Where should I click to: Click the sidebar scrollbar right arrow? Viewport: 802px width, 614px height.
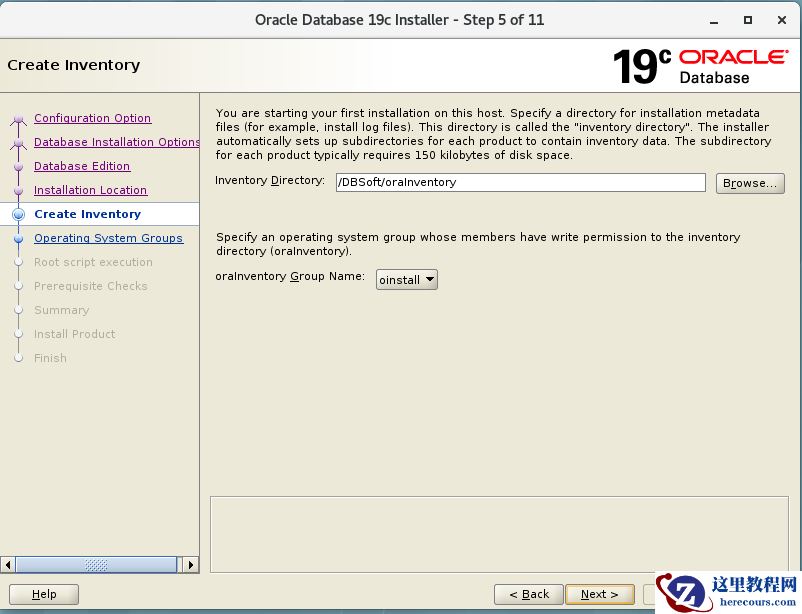pyautogui.click(x=191, y=565)
